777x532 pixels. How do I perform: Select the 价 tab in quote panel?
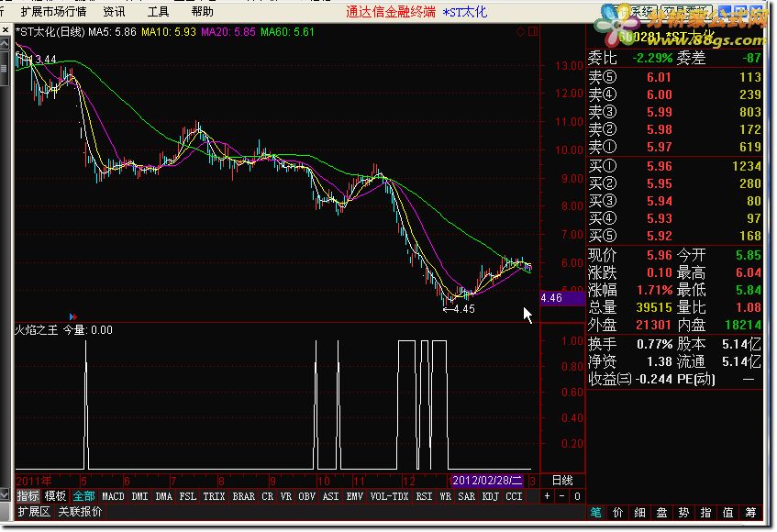click(618, 513)
